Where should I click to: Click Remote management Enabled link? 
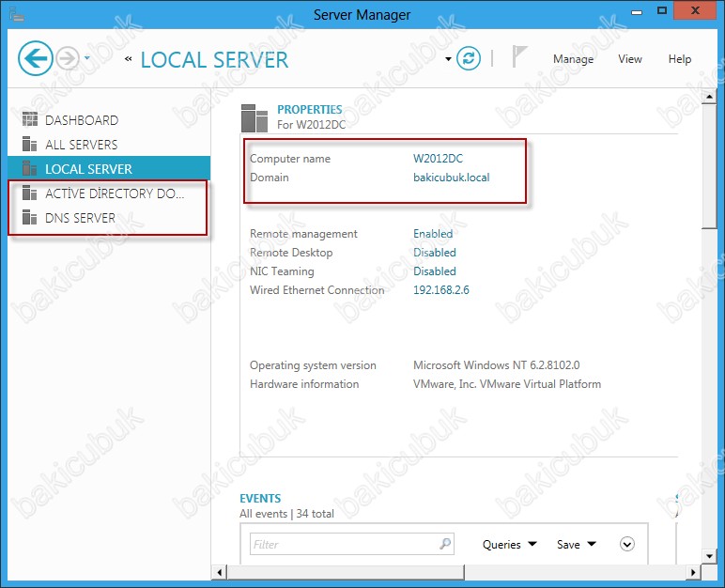click(x=433, y=234)
